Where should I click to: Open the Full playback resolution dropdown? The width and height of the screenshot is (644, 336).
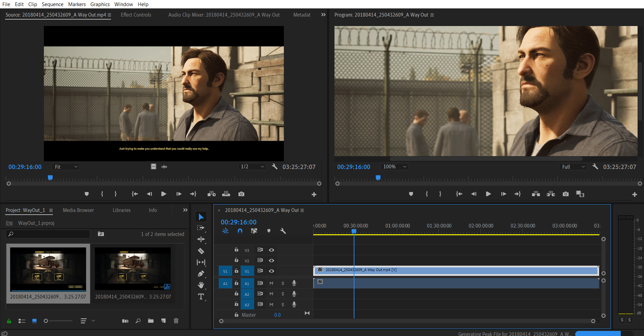pos(573,167)
